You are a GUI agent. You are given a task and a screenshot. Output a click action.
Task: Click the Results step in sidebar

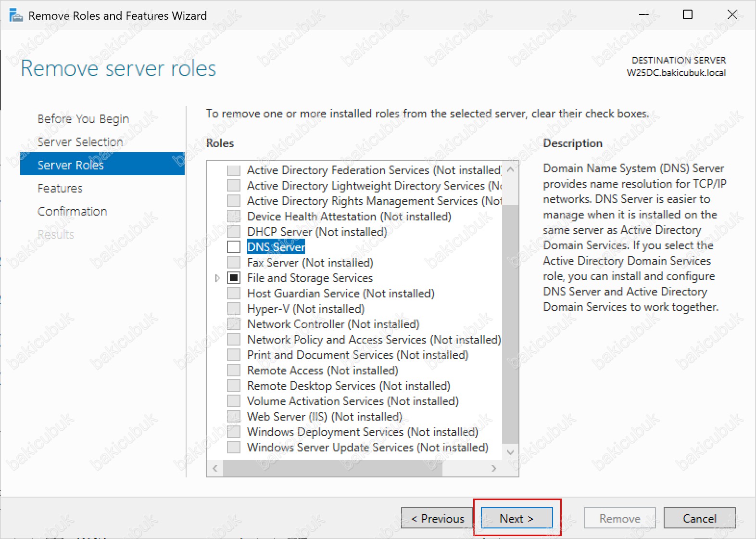tap(56, 234)
